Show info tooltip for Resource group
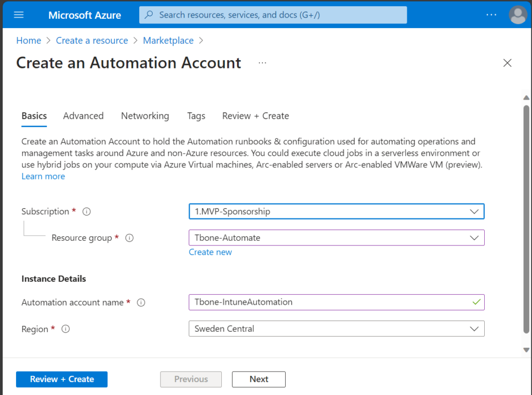 click(129, 238)
